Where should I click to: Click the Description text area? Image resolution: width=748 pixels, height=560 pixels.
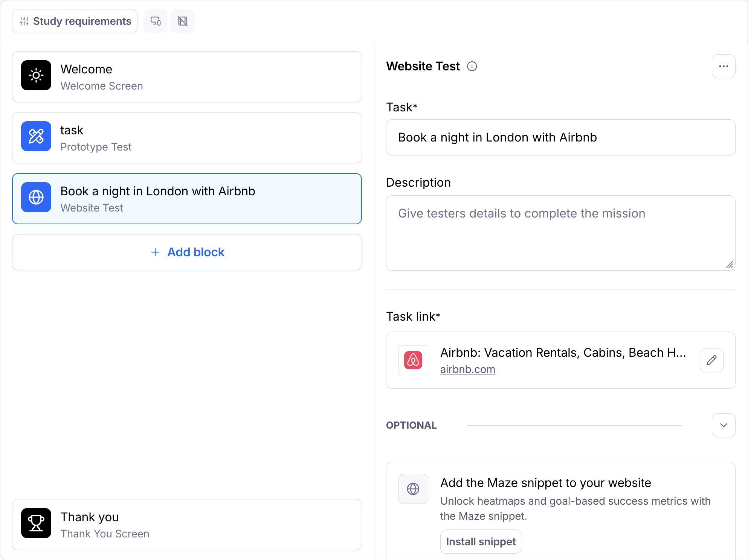point(560,233)
